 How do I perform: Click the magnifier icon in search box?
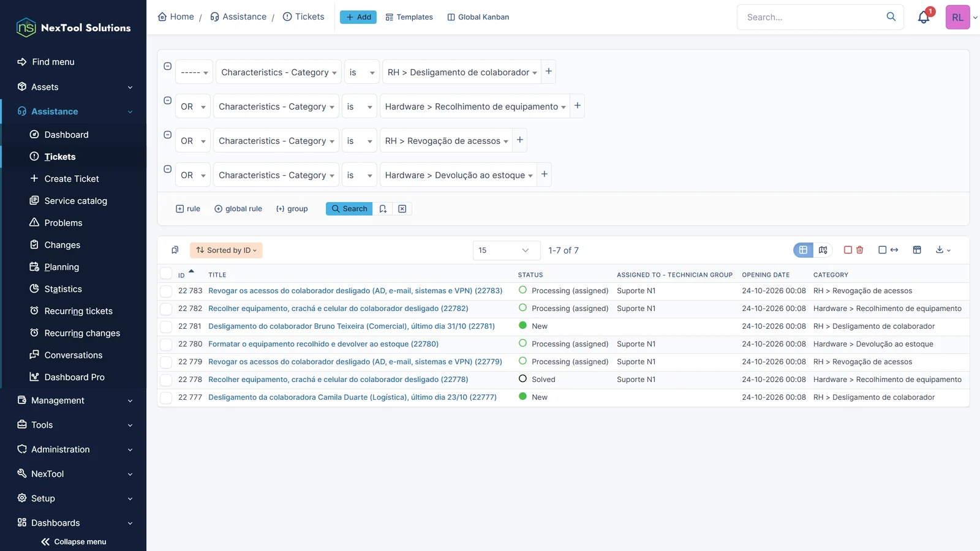pyautogui.click(x=891, y=17)
